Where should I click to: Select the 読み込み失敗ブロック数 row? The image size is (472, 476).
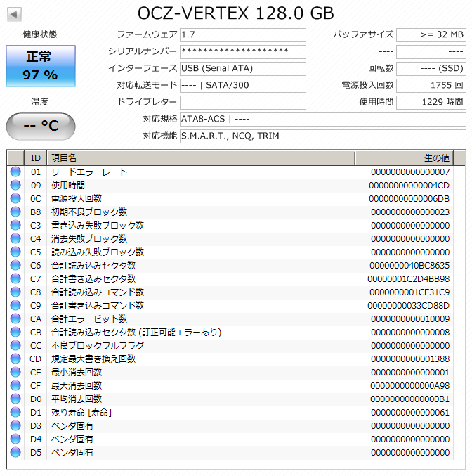coord(230,252)
